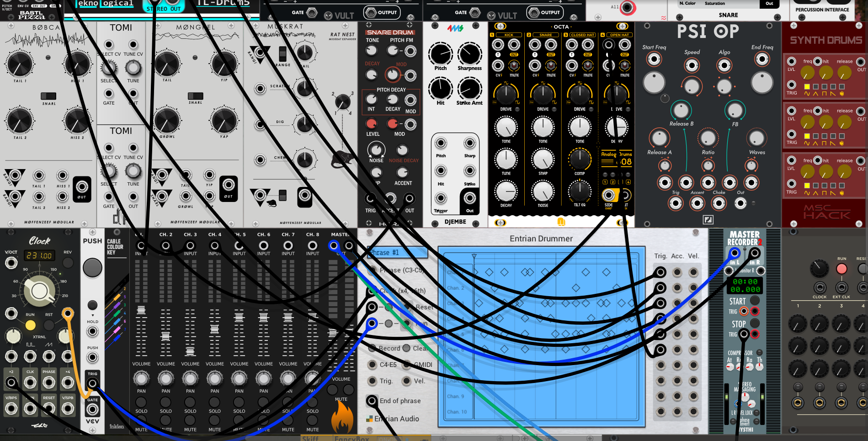The width and height of the screenshot is (868, 441).
Task: Click the Entrian Audio logo
Action: pos(370,419)
